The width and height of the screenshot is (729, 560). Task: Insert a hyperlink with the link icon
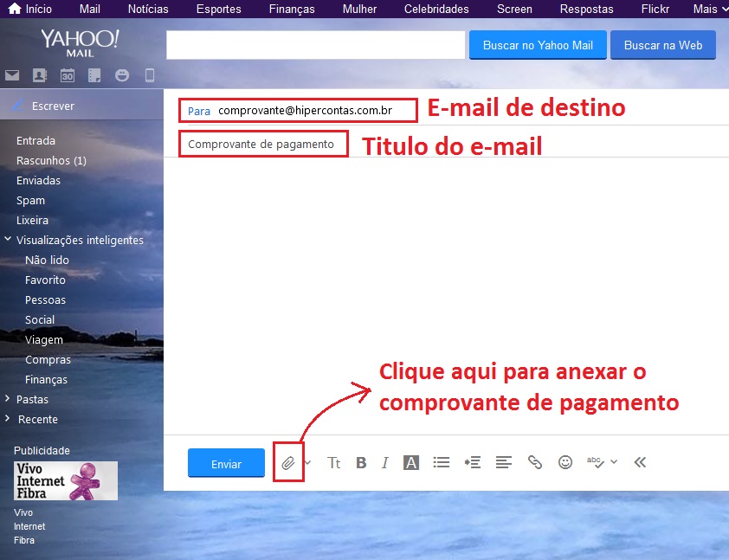[535, 462]
